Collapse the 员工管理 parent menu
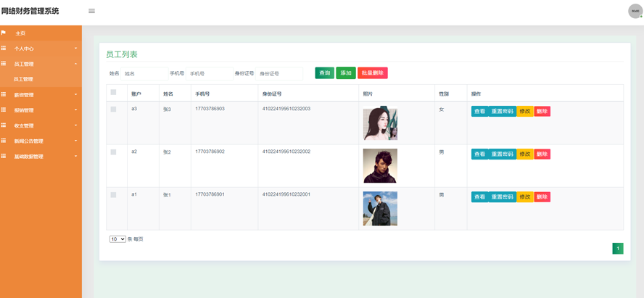The width and height of the screenshot is (644, 298). (x=41, y=64)
